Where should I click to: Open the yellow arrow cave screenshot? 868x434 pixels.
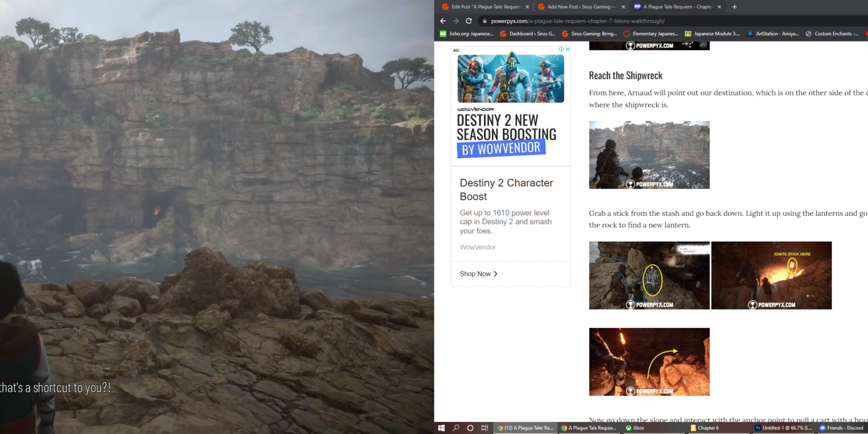pos(649,361)
